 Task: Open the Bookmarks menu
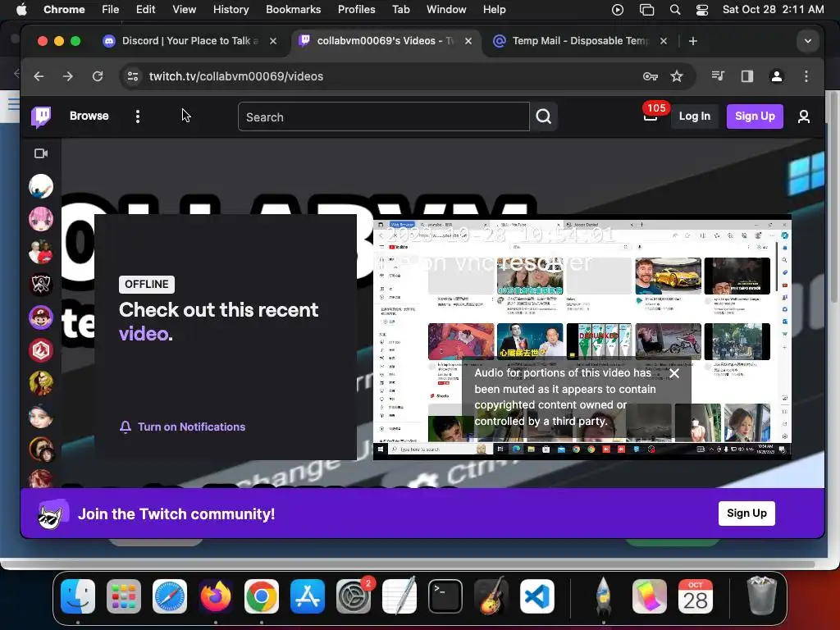point(293,10)
